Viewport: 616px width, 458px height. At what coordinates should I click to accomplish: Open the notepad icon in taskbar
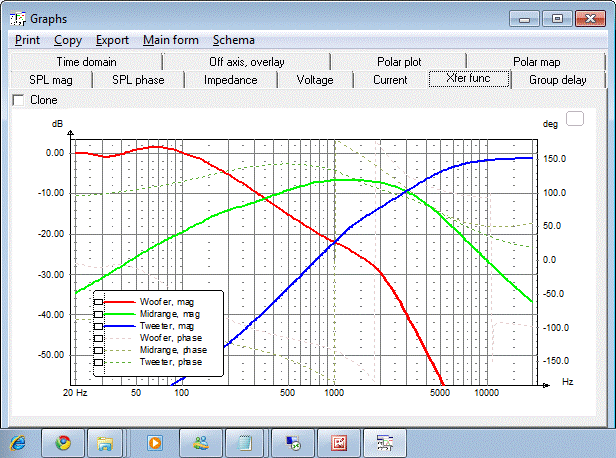(245, 443)
